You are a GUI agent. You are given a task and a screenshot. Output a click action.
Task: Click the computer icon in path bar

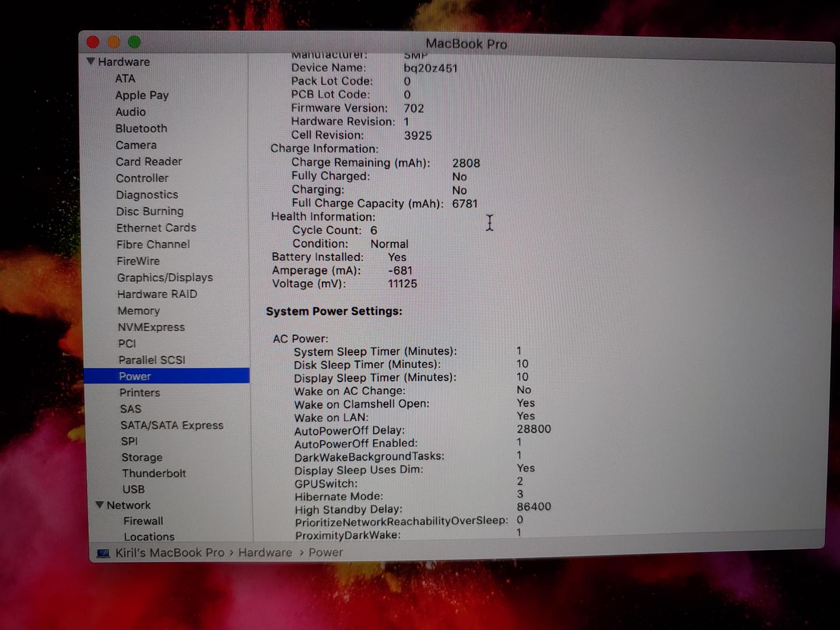click(103, 553)
